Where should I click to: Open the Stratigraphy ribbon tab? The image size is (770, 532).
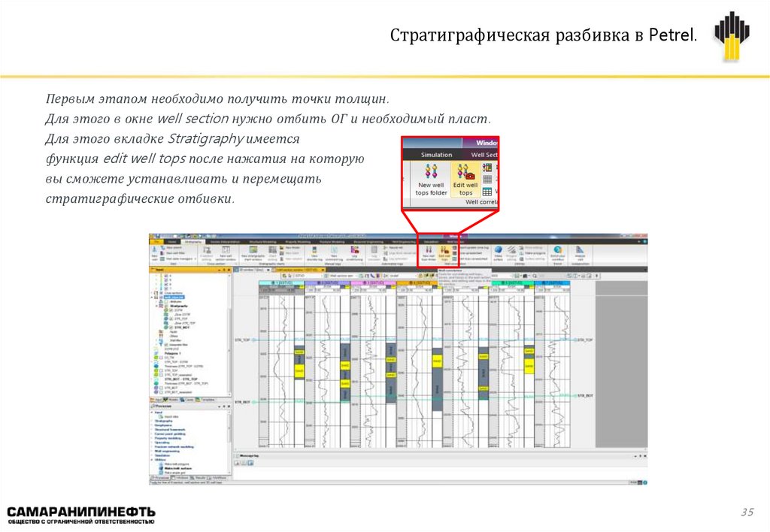click(x=193, y=242)
